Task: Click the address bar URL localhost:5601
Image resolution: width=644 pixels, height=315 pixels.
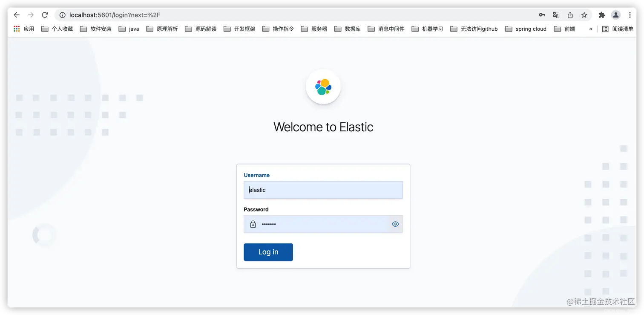Action: pos(115,15)
